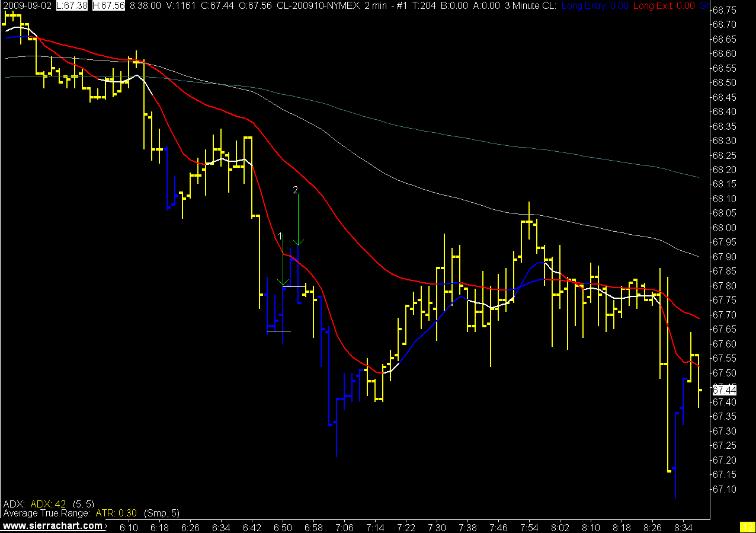Click the 67.10 price on the scale
The height and width of the screenshot is (533, 756).
pos(725,489)
